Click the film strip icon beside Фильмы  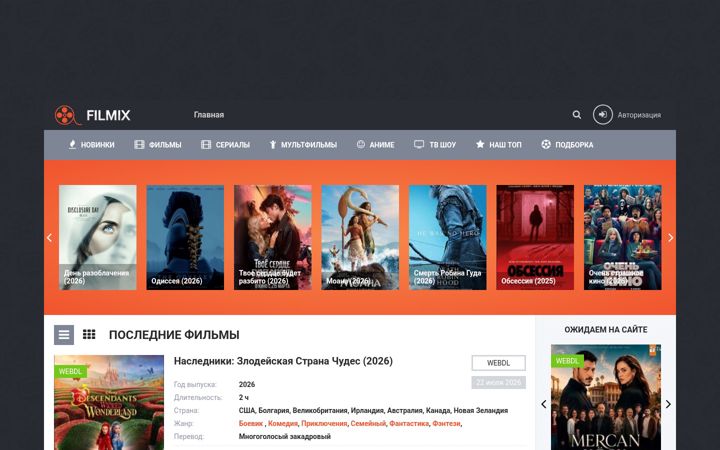point(139,145)
